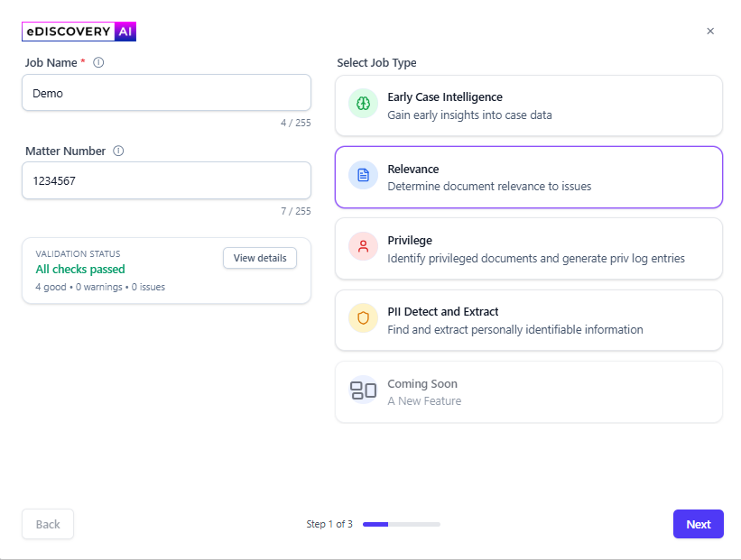
Task: Click the info icon beside Matter Number
Action: [118, 151]
